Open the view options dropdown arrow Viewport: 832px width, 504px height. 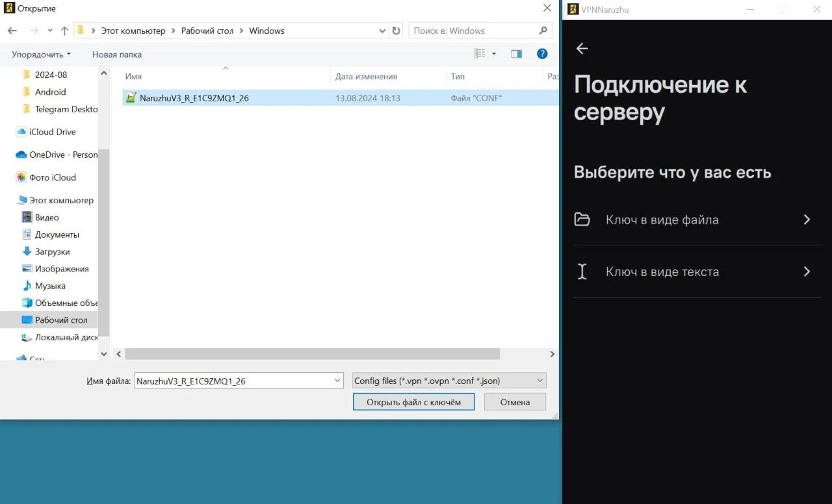tap(494, 54)
